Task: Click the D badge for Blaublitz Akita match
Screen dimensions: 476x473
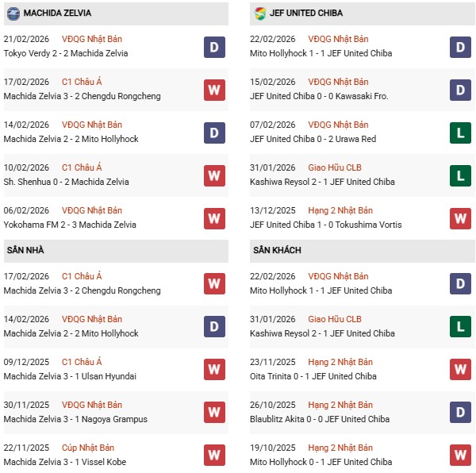Action: point(460,413)
